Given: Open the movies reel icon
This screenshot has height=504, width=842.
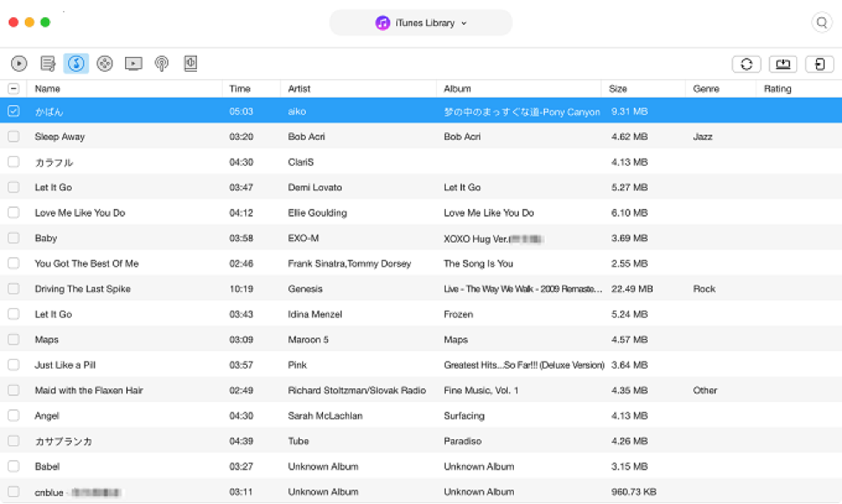Looking at the screenshot, I should coord(104,63).
